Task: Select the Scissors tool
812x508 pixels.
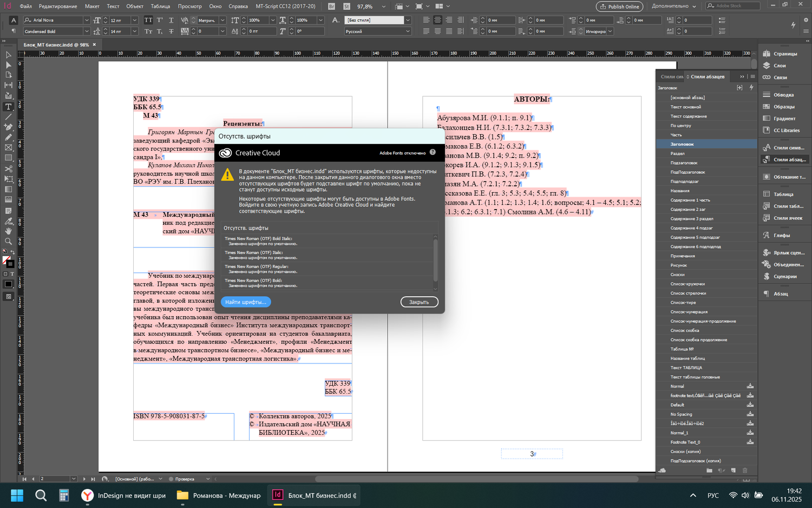Action: (x=8, y=168)
